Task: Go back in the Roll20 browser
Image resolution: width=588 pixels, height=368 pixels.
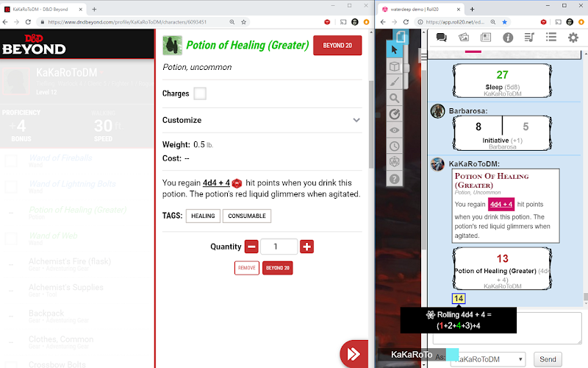Action: 383,22
